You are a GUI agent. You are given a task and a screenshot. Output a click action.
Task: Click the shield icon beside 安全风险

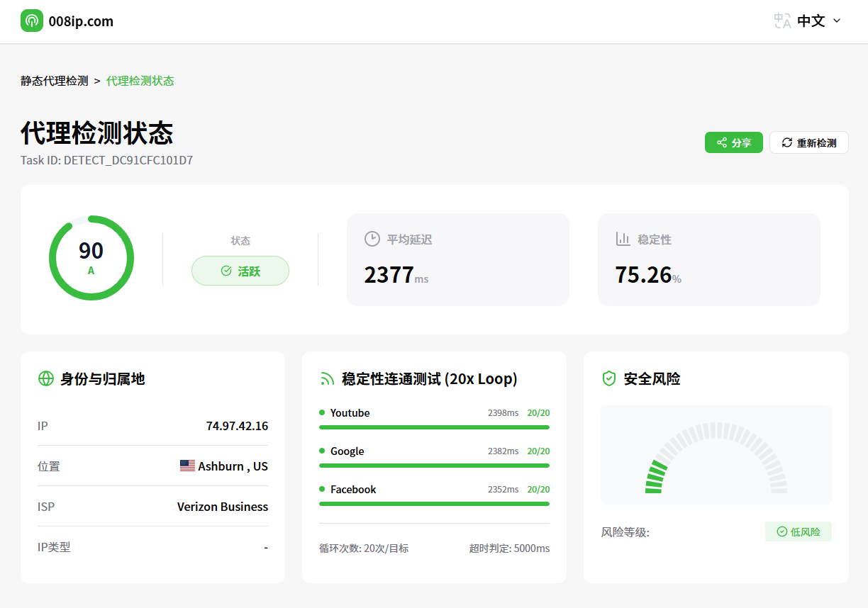(x=608, y=378)
